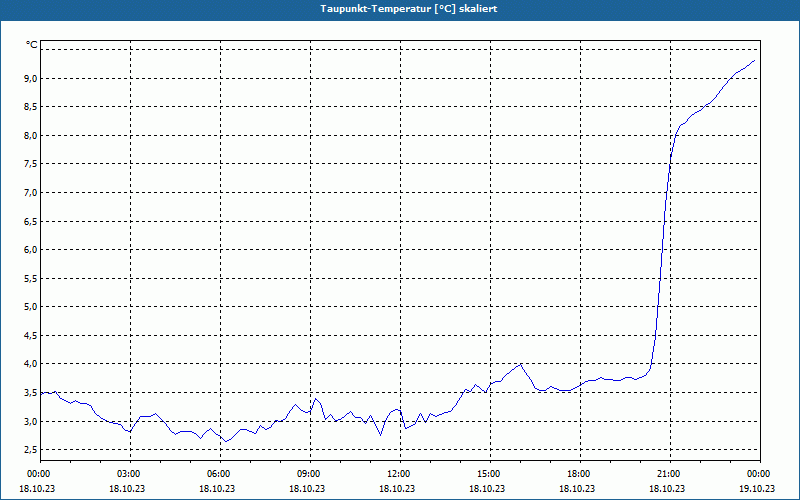800x500 pixels.
Task: Click the 4,0 y-axis value
Action: pyautogui.click(x=31, y=364)
